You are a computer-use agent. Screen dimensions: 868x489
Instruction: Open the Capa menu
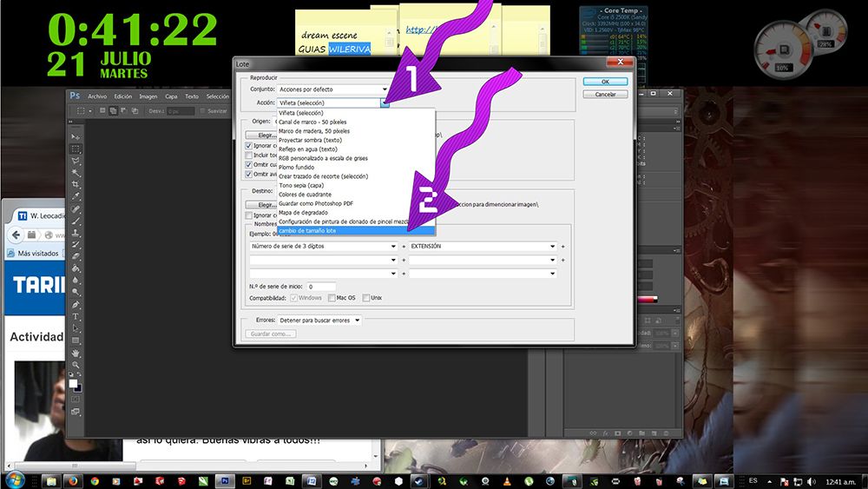tap(171, 96)
